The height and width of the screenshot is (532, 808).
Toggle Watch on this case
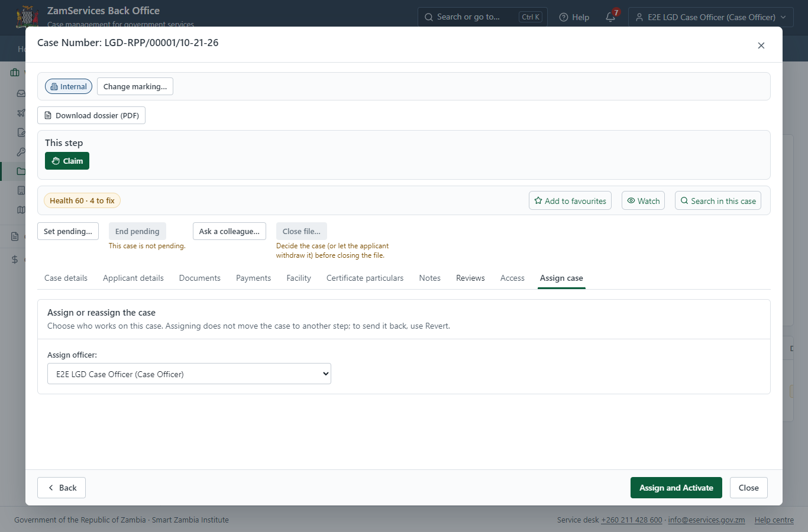point(643,200)
